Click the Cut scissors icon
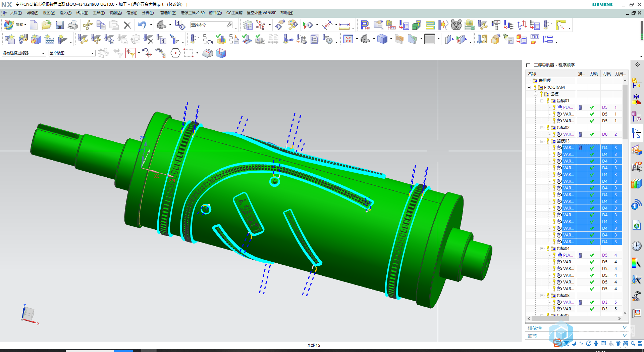The width and height of the screenshot is (644, 352). [88, 25]
